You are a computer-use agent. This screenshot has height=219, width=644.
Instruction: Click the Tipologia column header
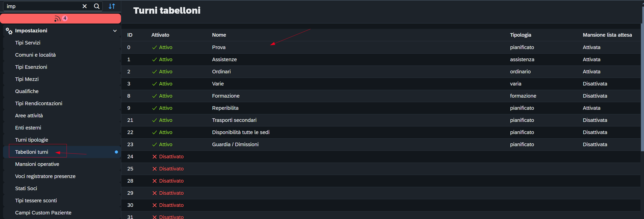pos(521,35)
